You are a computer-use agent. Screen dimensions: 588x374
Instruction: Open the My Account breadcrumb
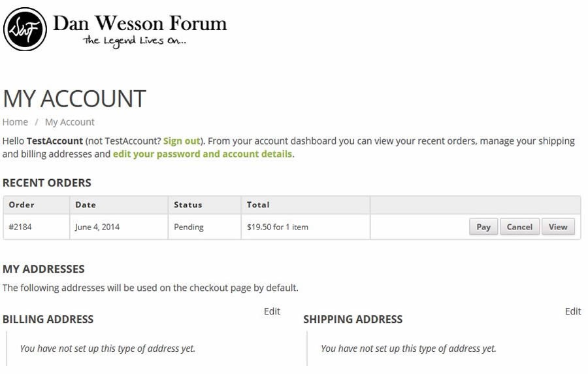tap(70, 122)
